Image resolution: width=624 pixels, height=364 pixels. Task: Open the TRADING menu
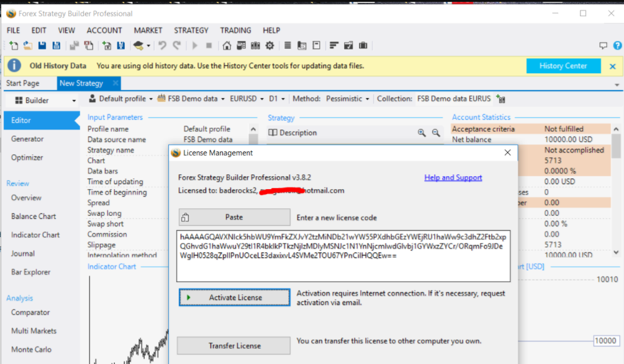235,30
